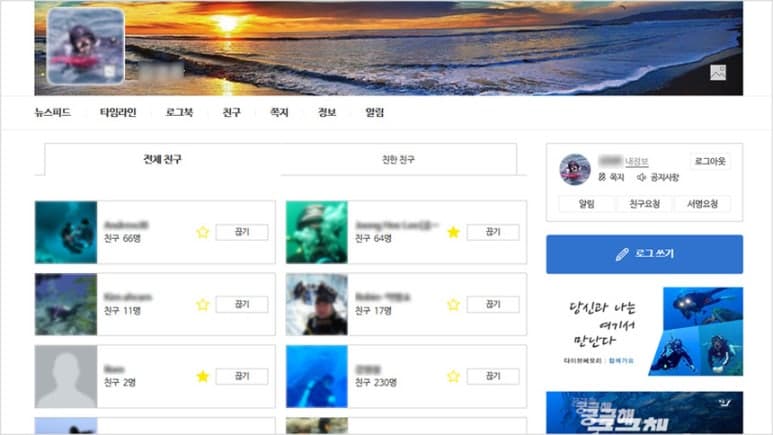773x435 pixels.
Task: Toggle favorite star for friend with 230 friends
Action: (454, 376)
